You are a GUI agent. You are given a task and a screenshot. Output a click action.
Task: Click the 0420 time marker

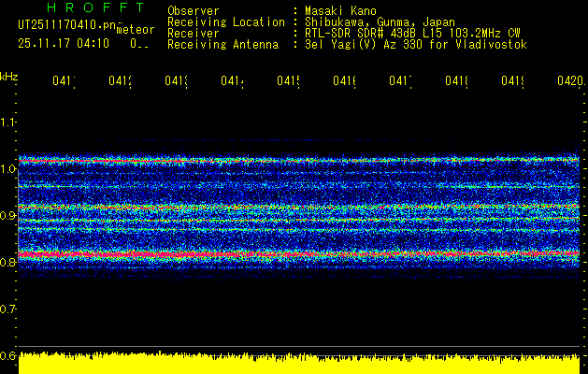coord(567,82)
